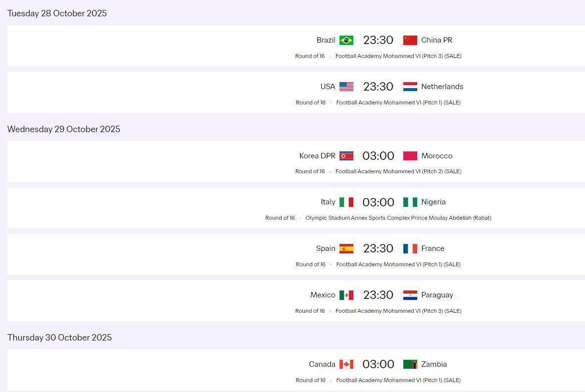Click the Wednesday 29 October 2025 heading
Viewport: 585px width, 392px height.
[x=63, y=129]
